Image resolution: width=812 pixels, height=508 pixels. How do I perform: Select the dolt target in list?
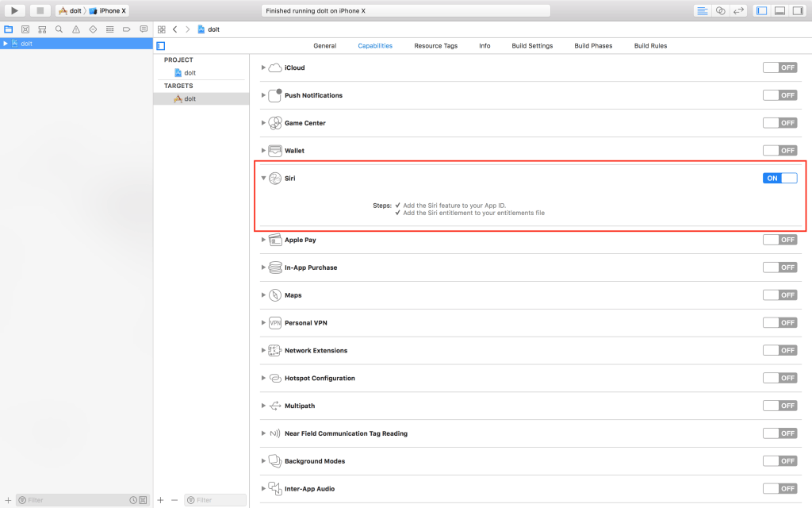[x=190, y=99]
